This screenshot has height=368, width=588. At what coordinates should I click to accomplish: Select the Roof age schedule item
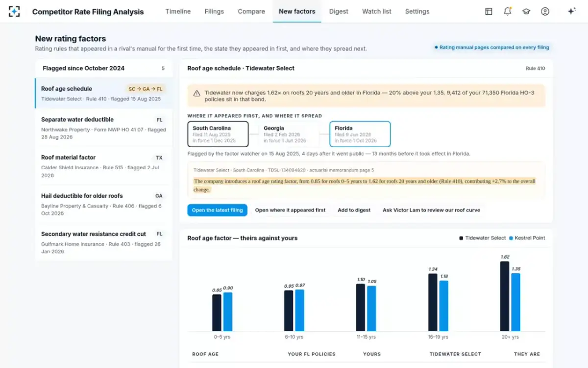[x=104, y=93]
